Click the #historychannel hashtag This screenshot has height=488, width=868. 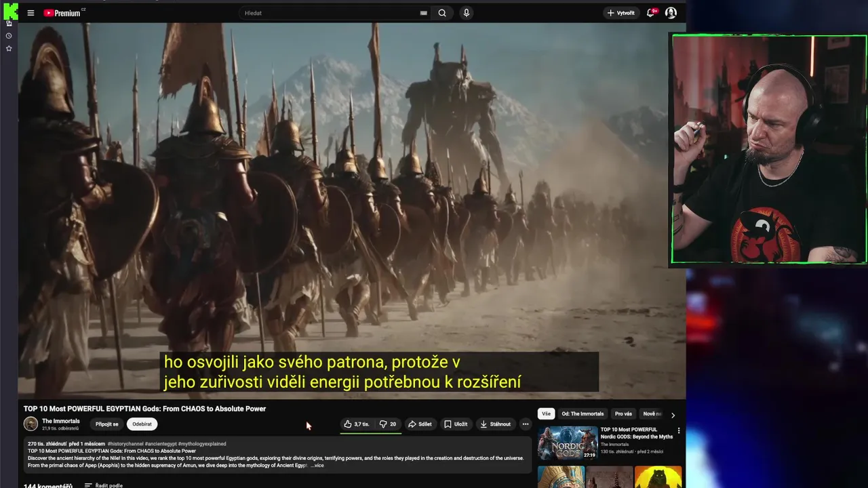click(125, 444)
